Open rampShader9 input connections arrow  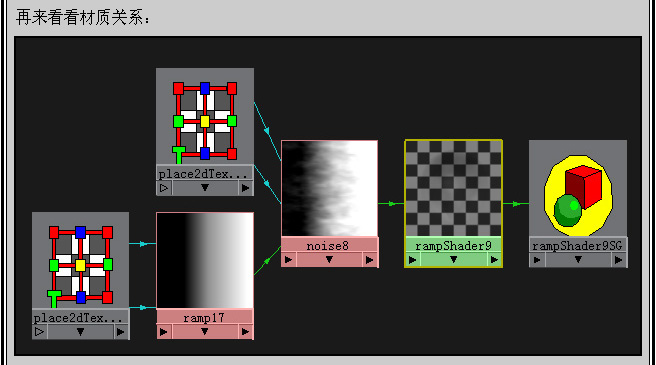(413, 260)
